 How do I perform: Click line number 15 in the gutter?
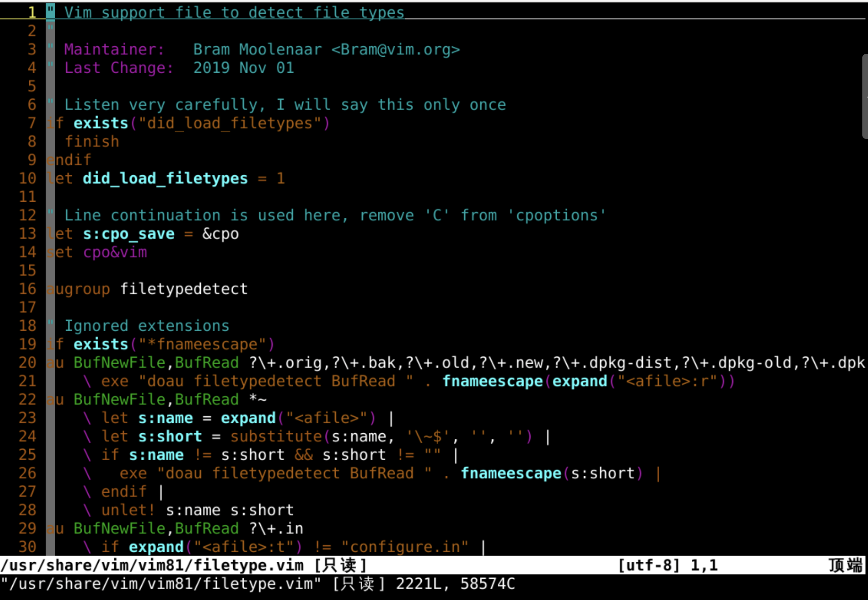27,271
